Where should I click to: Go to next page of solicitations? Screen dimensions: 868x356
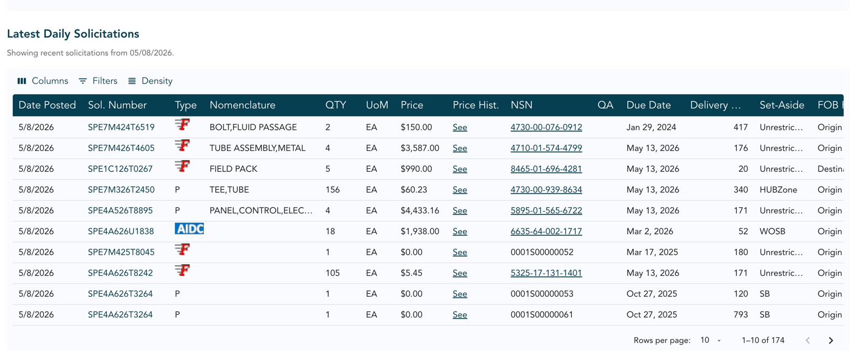pyautogui.click(x=830, y=341)
